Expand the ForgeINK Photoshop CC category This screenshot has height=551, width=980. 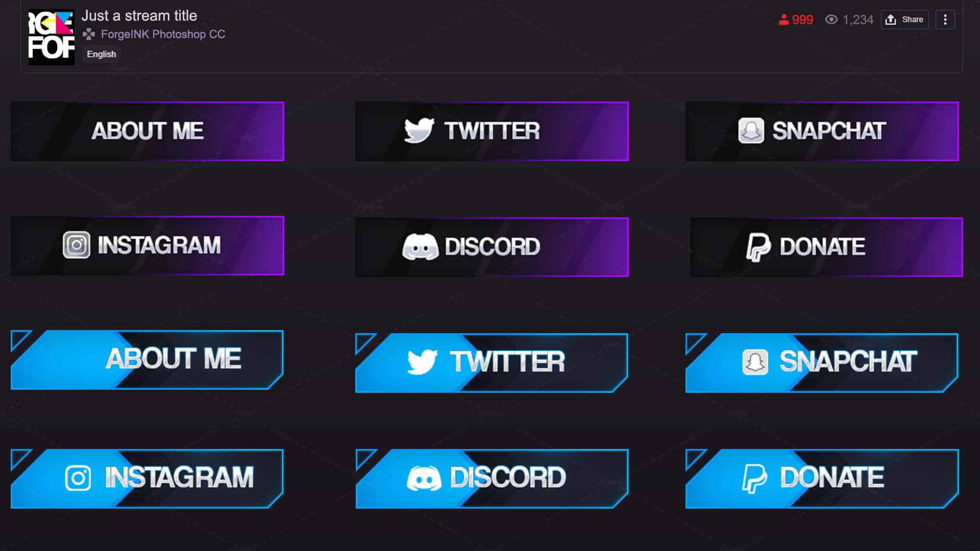(x=162, y=34)
